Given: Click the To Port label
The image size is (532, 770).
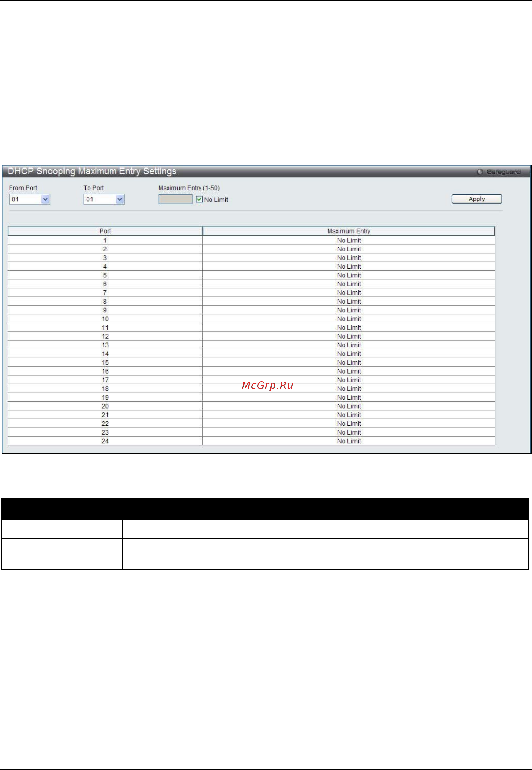Looking at the screenshot, I should 94,188.
